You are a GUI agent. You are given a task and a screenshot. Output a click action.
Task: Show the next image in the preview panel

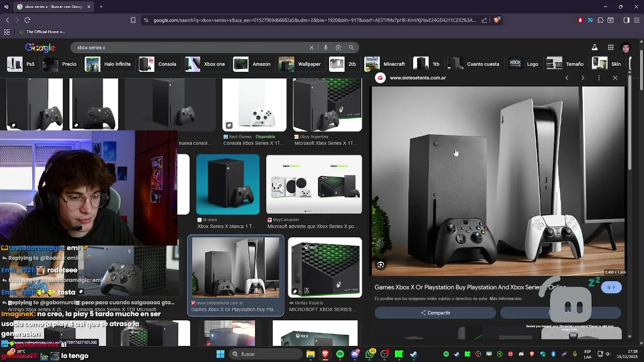tap(583, 78)
